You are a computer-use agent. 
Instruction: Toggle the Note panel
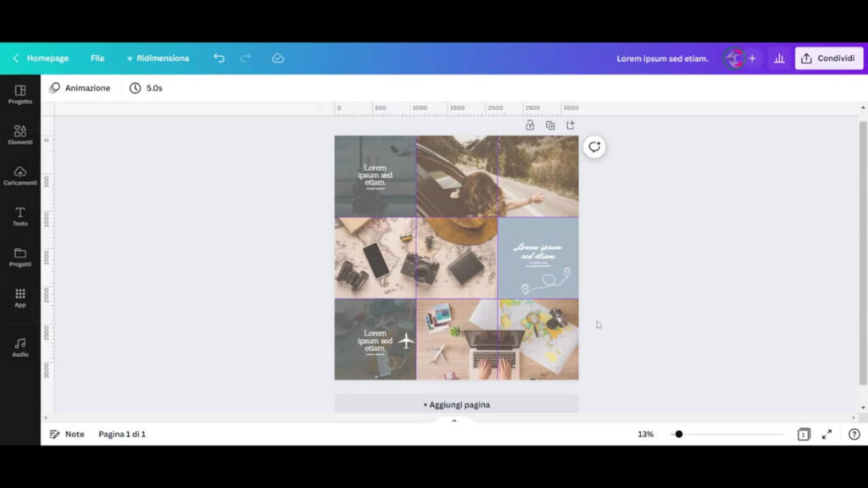click(x=66, y=435)
